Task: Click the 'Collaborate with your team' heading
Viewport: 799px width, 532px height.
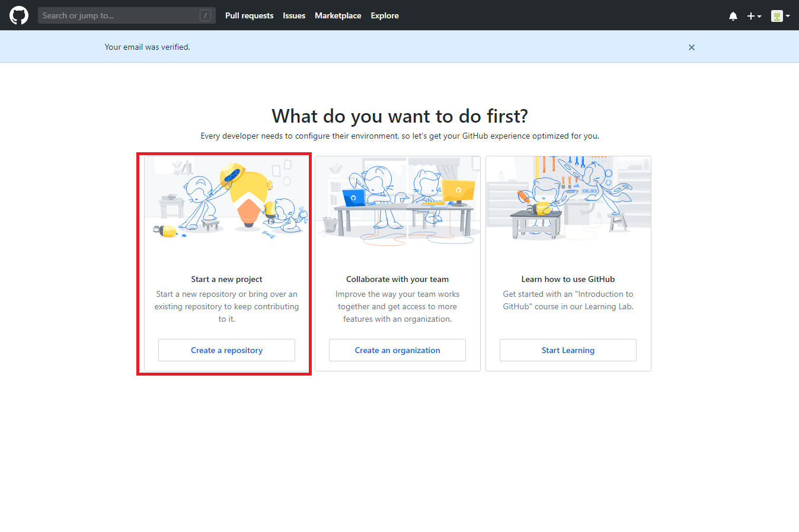Action: 397,279
